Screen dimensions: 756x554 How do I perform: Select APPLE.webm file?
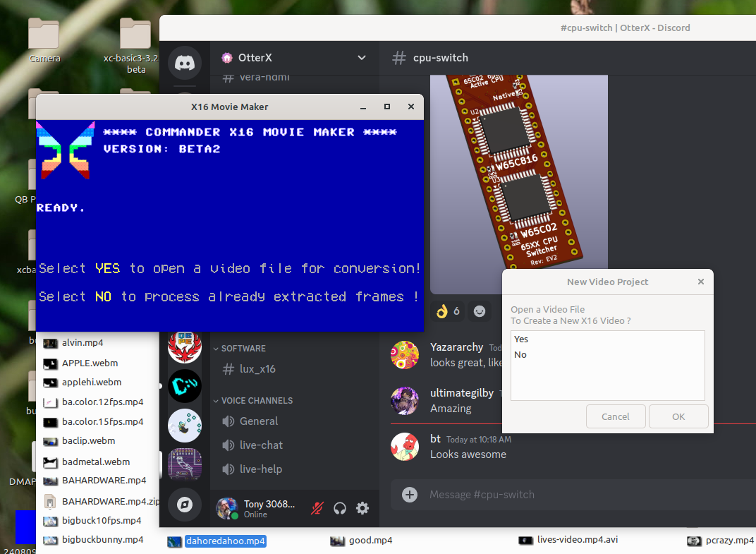[x=80, y=363]
